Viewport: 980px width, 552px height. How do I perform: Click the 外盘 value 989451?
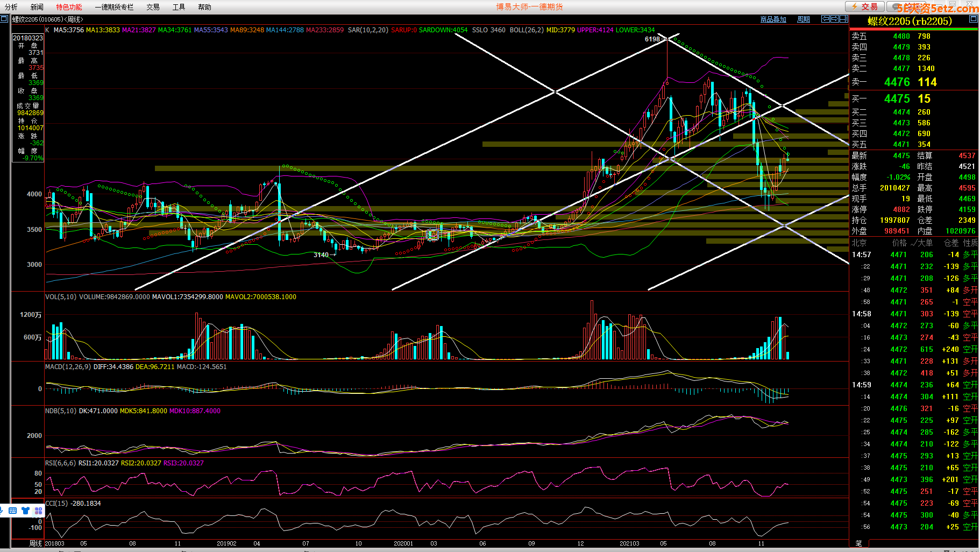click(x=897, y=231)
